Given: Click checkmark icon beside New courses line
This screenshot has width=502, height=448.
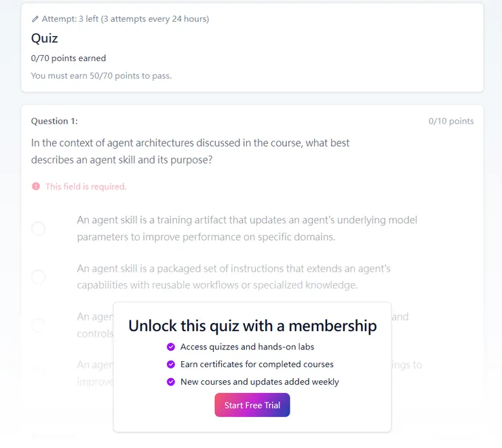Looking at the screenshot, I should pyautogui.click(x=171, y=381).
